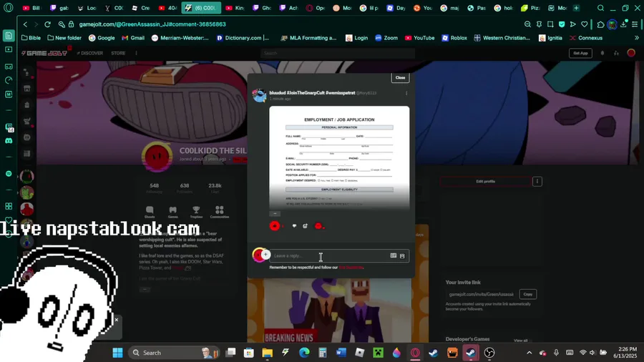
Task: Click the Get App button
Action: coord(580,53)
